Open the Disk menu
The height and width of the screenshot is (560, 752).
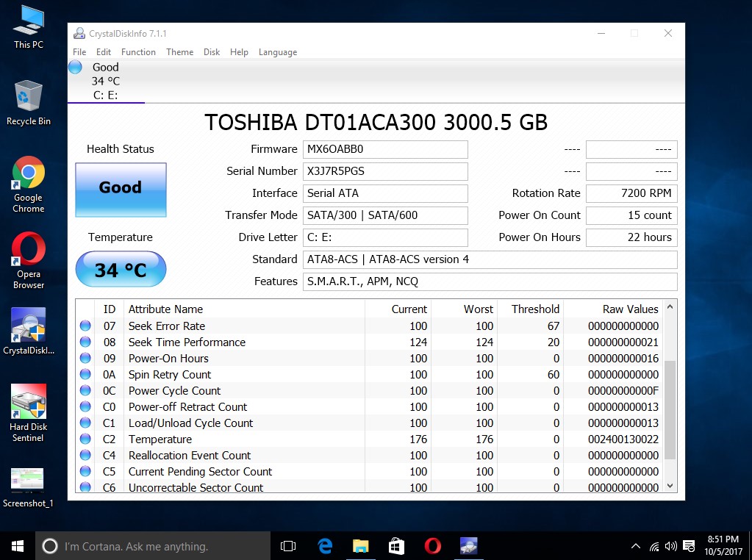pyautogui.click(x=212, y=52)
